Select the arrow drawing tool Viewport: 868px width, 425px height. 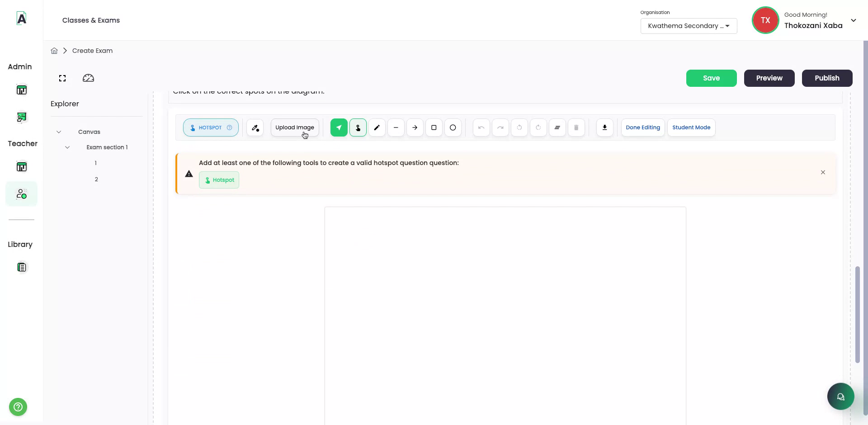[415, 127]
